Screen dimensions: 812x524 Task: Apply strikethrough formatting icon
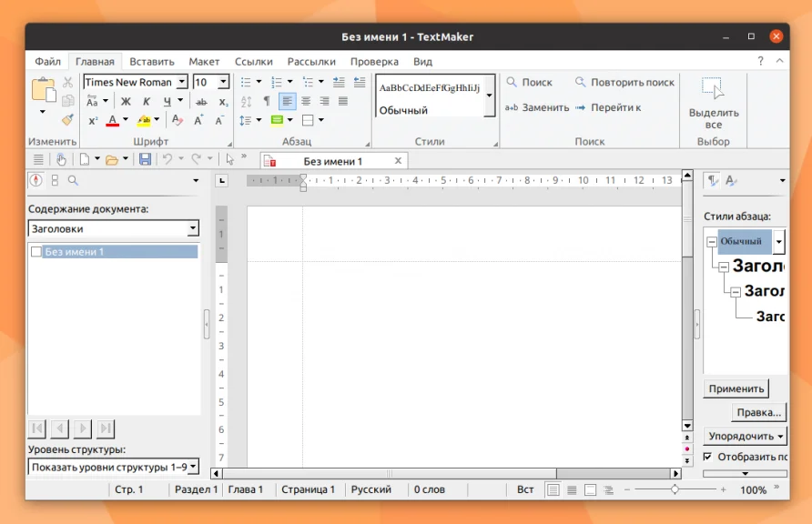(x=201, y=101)
